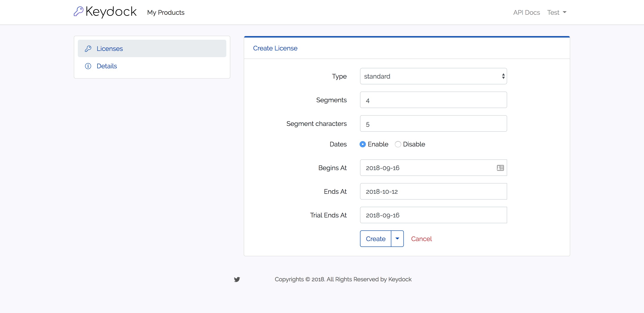The height and width of the screenshot is (313, 644).
Task: Select the Disable dates radio button
Action: [398, 144]
